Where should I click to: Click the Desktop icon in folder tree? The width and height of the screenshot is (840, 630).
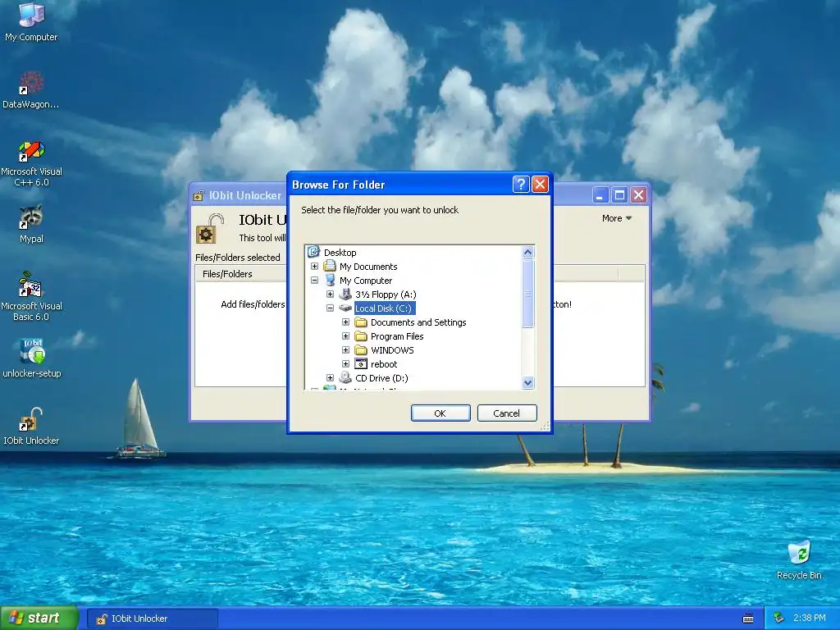313,253
